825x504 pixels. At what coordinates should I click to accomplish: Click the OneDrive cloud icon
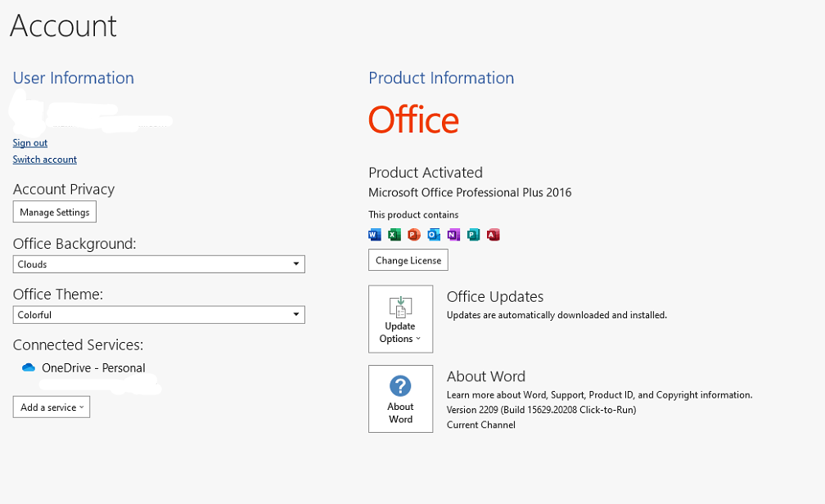(29, 367)
